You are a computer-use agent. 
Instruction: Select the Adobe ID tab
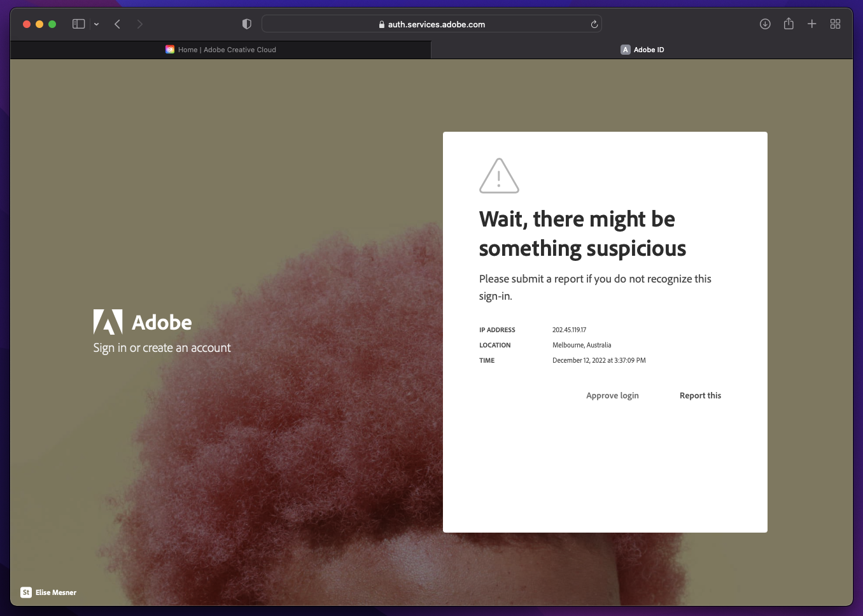642,50
